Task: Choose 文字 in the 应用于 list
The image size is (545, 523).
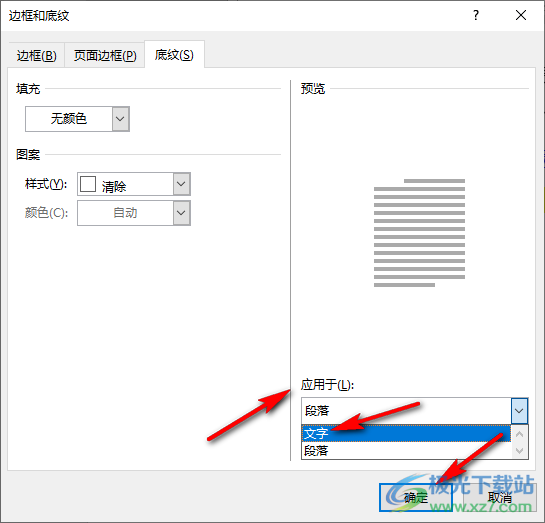Action: pos(406,433)
